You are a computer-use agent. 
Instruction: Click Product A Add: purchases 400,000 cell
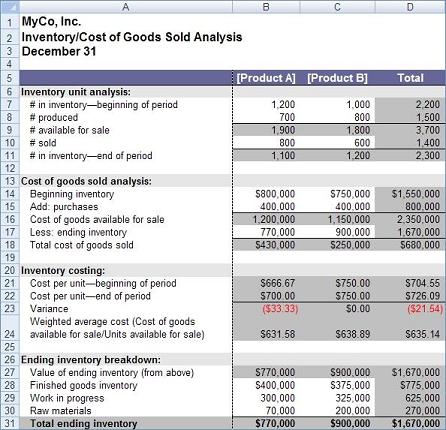click(x=266, y=207)
